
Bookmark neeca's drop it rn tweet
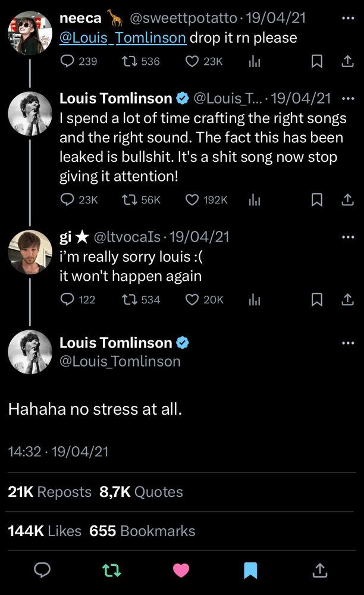tap(317, 61)
